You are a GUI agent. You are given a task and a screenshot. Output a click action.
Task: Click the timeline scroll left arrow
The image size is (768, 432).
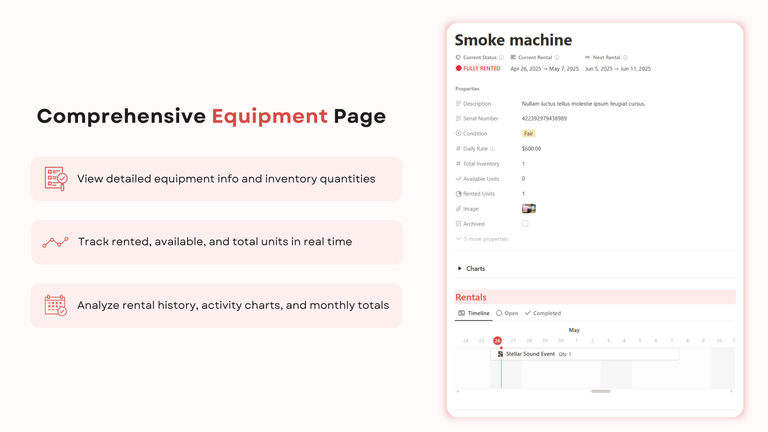click(x=457, y=391)
